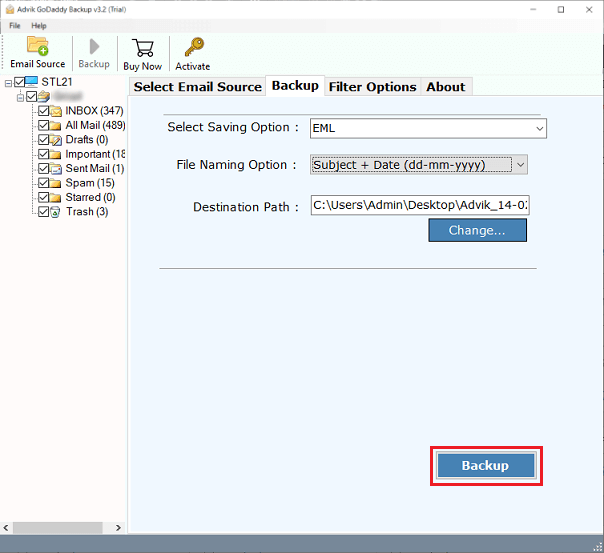Click the Trash recycle bin icon

[55, 212]
